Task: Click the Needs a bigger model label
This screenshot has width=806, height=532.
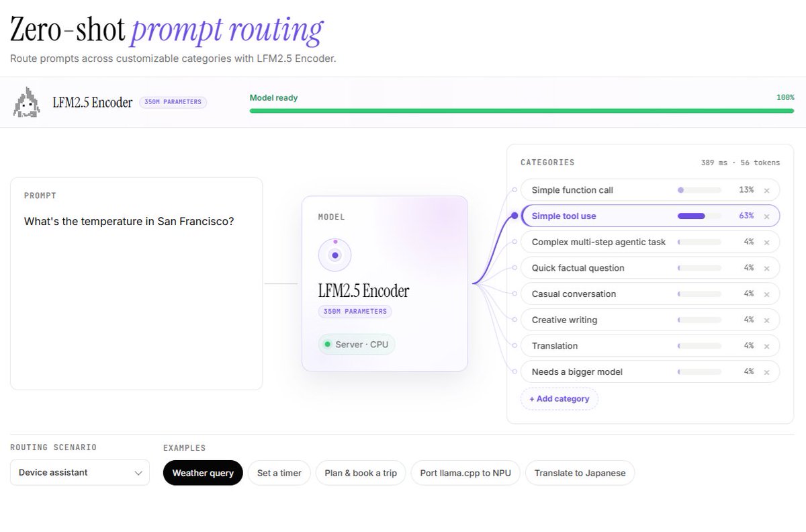Action: [x=577, y=371]
